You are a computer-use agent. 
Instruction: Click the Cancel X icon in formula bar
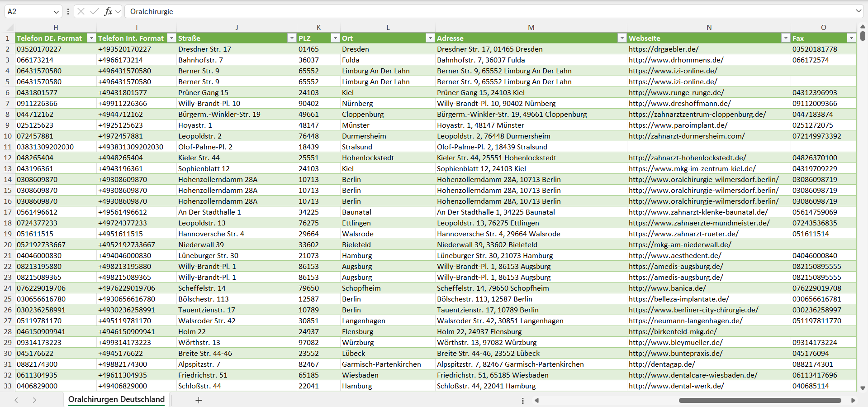[81, 11]
